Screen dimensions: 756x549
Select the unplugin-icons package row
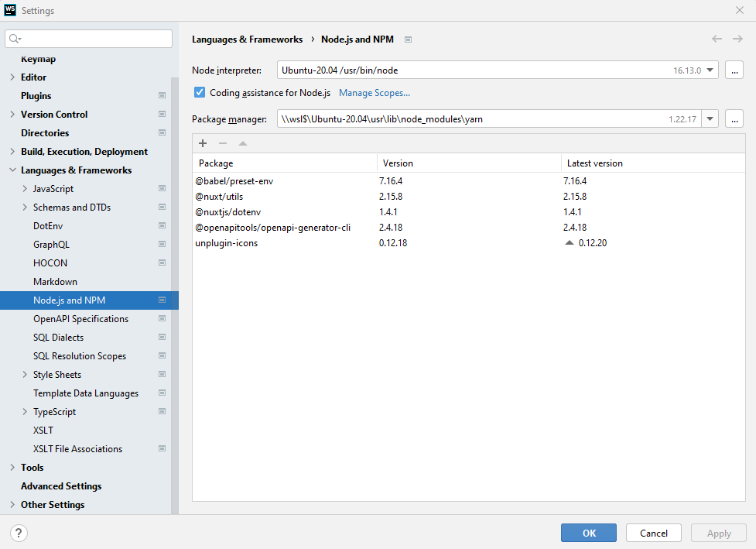[469, 242]
